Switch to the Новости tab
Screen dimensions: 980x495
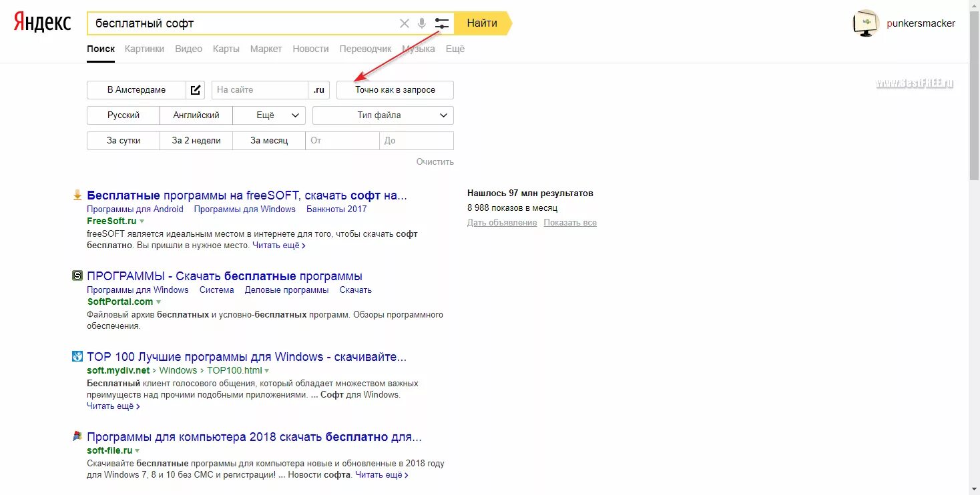(311, 49)
